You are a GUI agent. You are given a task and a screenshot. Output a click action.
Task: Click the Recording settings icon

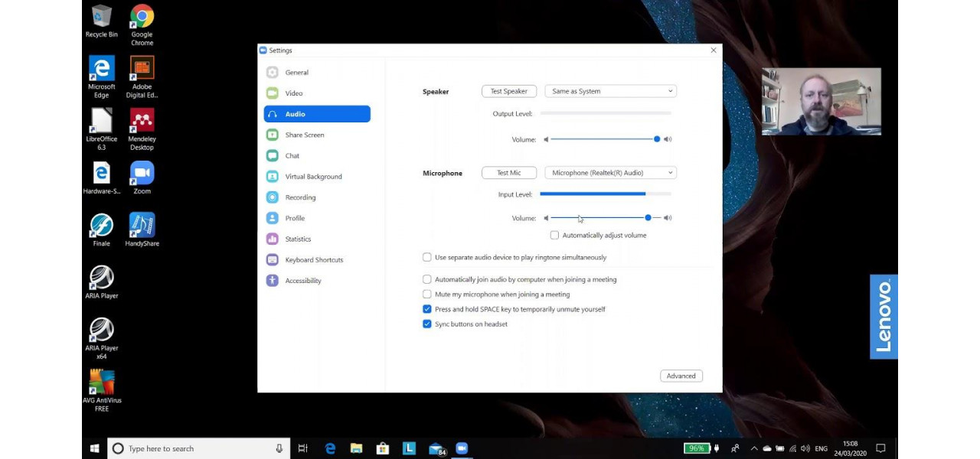click(x=272, y=197)
